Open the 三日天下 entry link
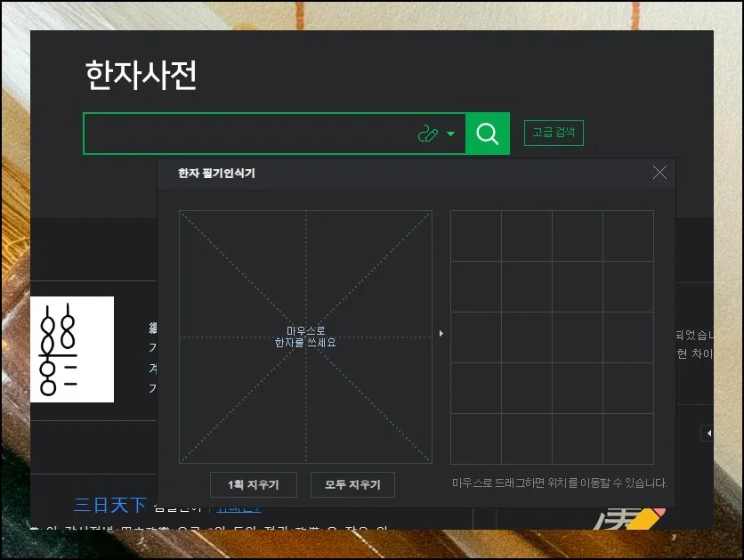The image size is (744, 560). coord(109,506)
